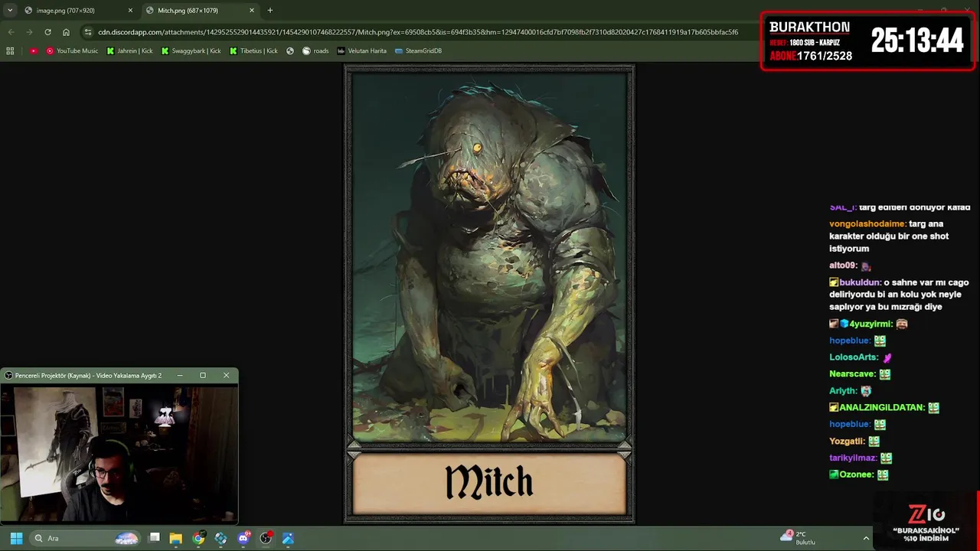Open Chrome from the taskbar
The image size is (980, 551).
click(x=198, y=538)
